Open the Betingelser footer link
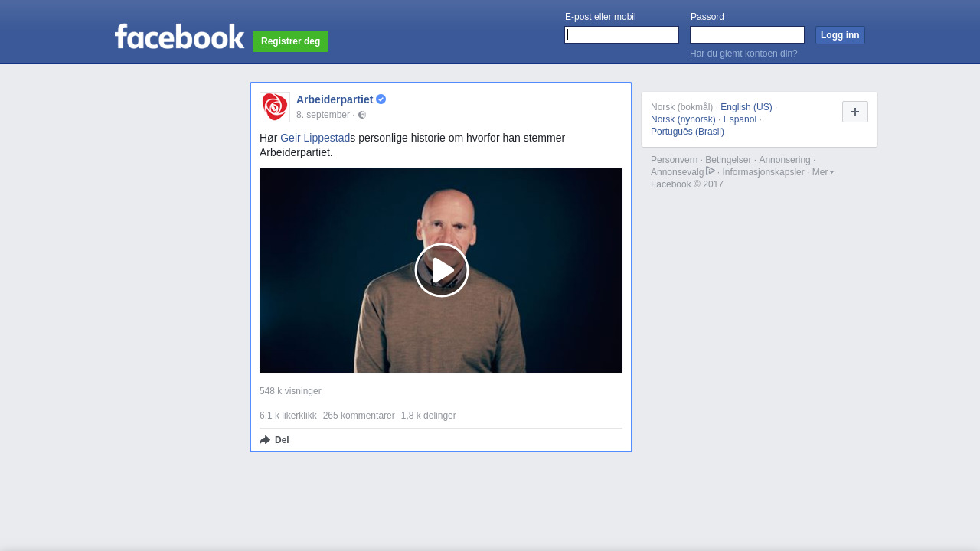 tap(728, 160)
